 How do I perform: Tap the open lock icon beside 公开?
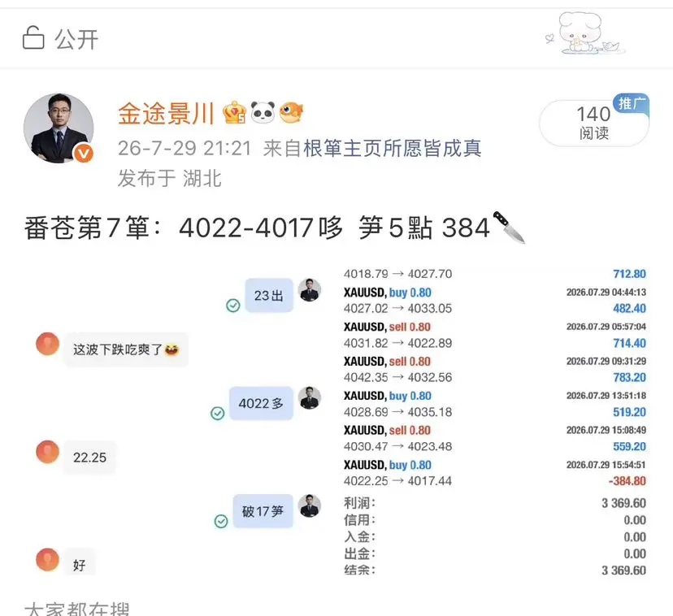coord(33,37)
